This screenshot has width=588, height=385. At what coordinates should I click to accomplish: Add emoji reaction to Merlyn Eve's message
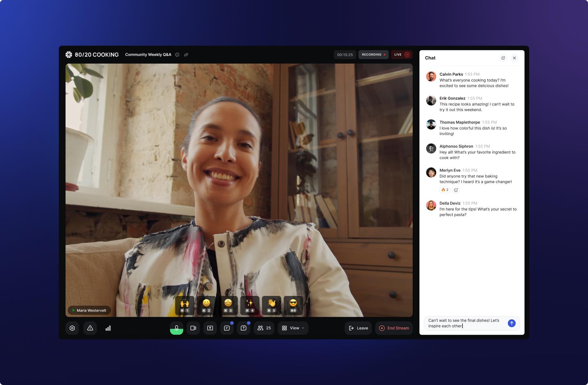click(x=456, y=190)
